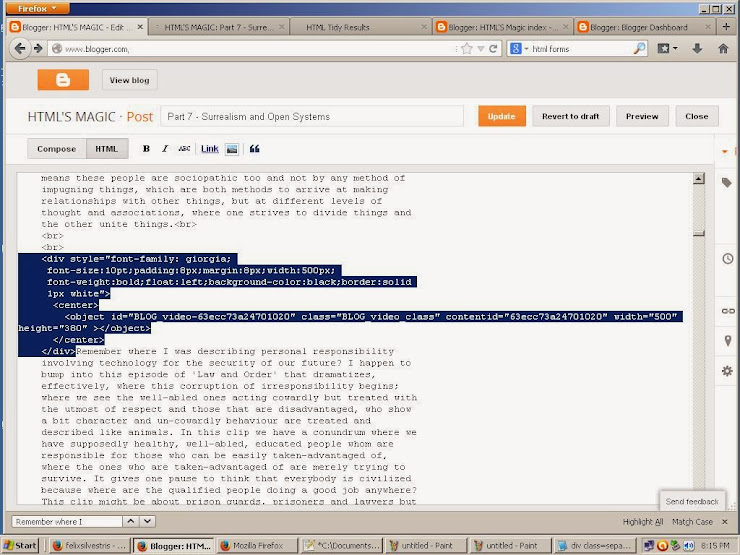Open a new tab with plus button
740x555 pixels.
coord(726,27)
